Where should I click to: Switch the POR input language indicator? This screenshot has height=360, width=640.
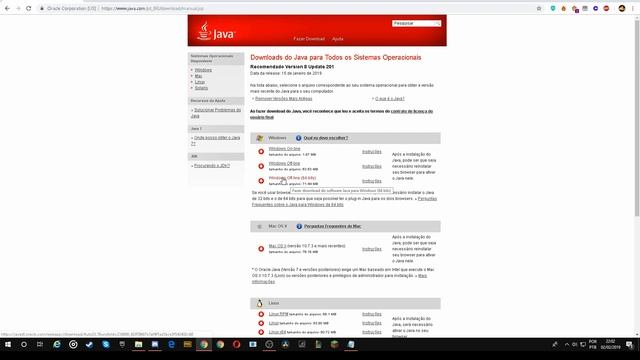[593, 344]
